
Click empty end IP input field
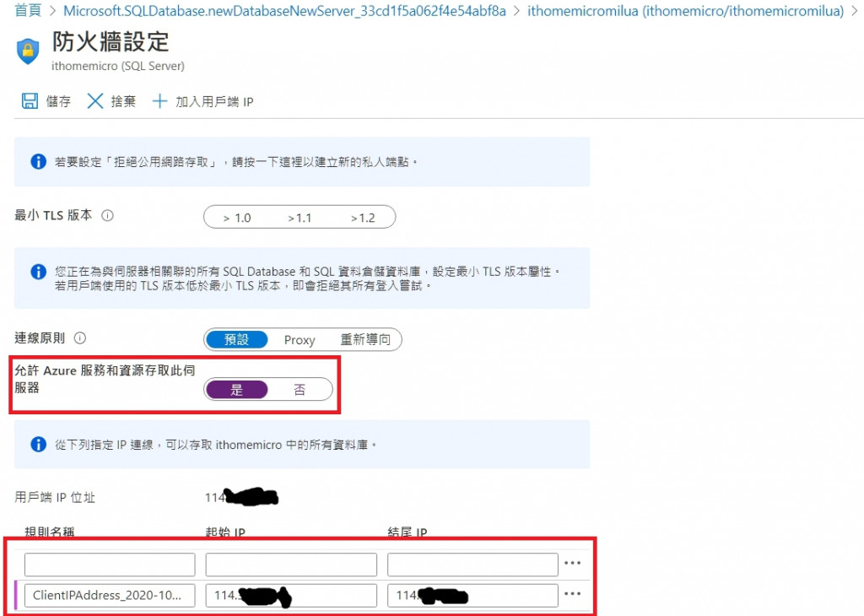(x=472, y=565)
